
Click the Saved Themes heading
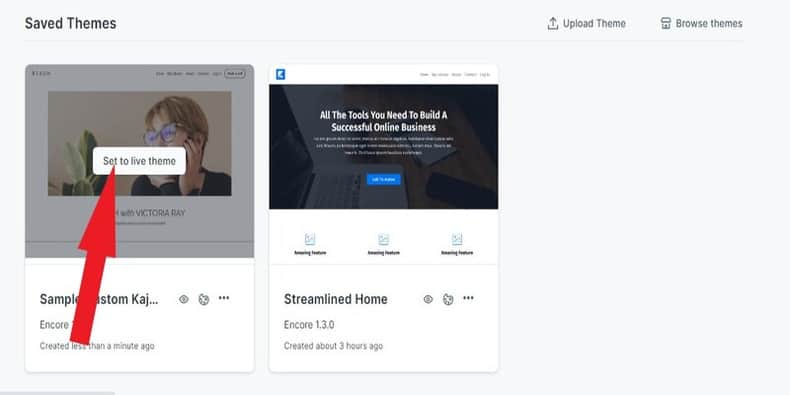(x=71, y=24)
